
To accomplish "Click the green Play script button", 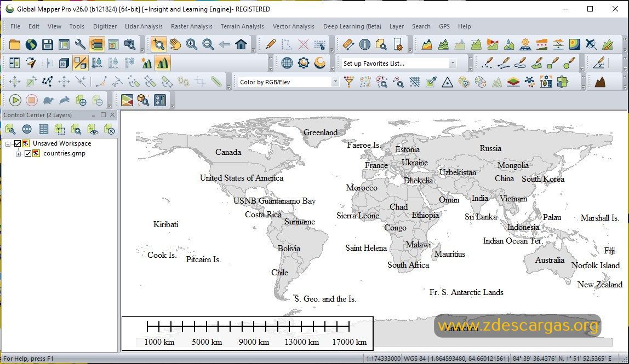I will click(15, 100).
